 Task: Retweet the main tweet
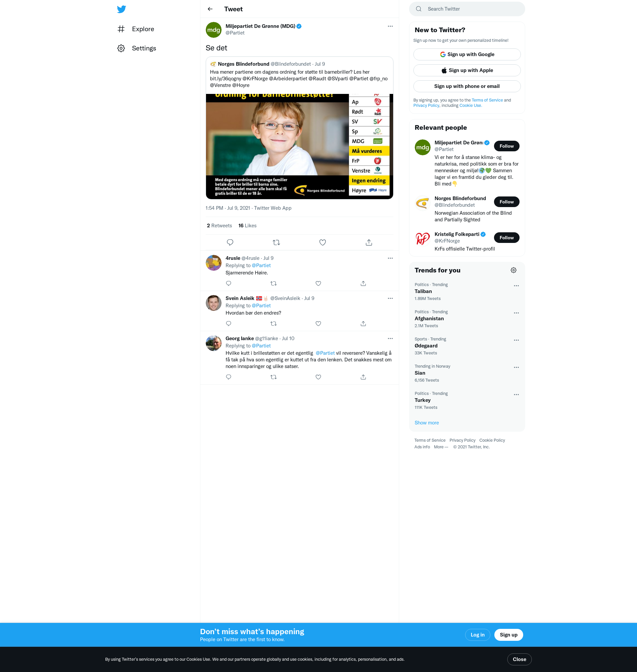(x=276, y=243)
